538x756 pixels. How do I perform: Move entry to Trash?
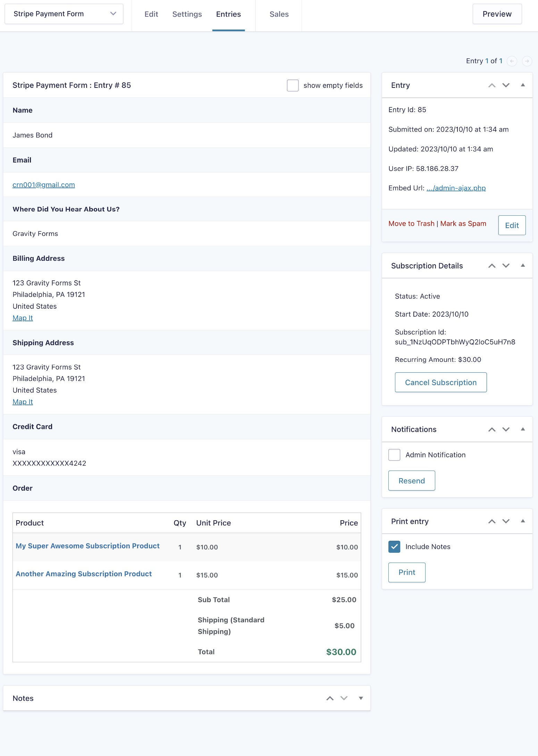pos(411,224)
